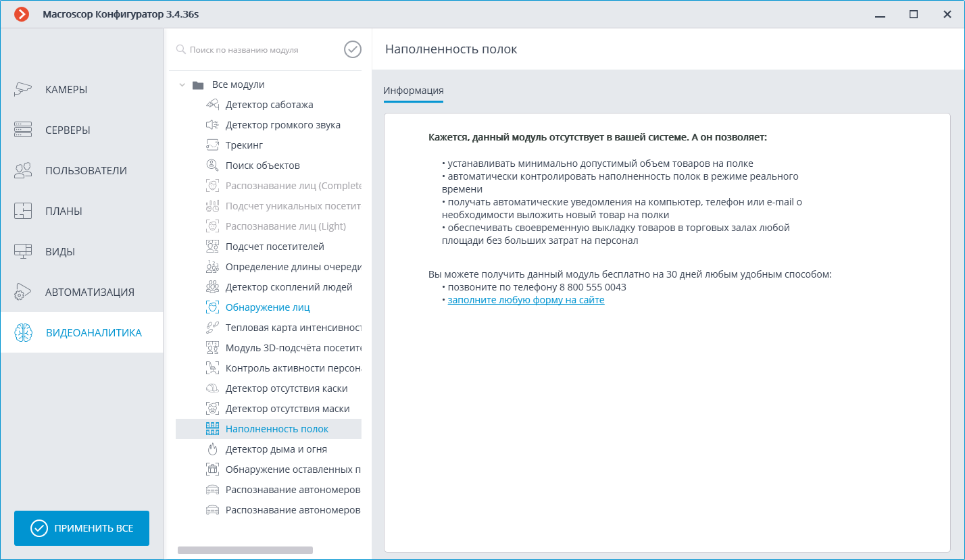Viewport: 965px width, 560px height.
Task: Click the Контроль активности персонала icon
Action: click(x=212, y=368)
